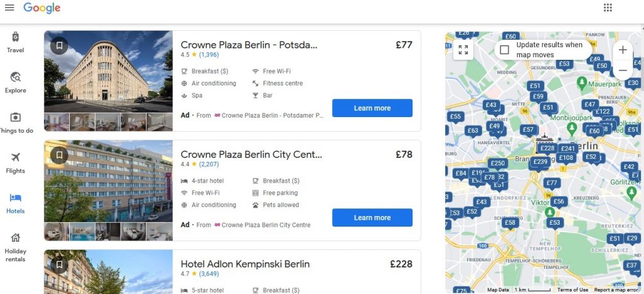Open the Explore section
The height and width of the screenshot is (294, 644).
click(16, 82)
